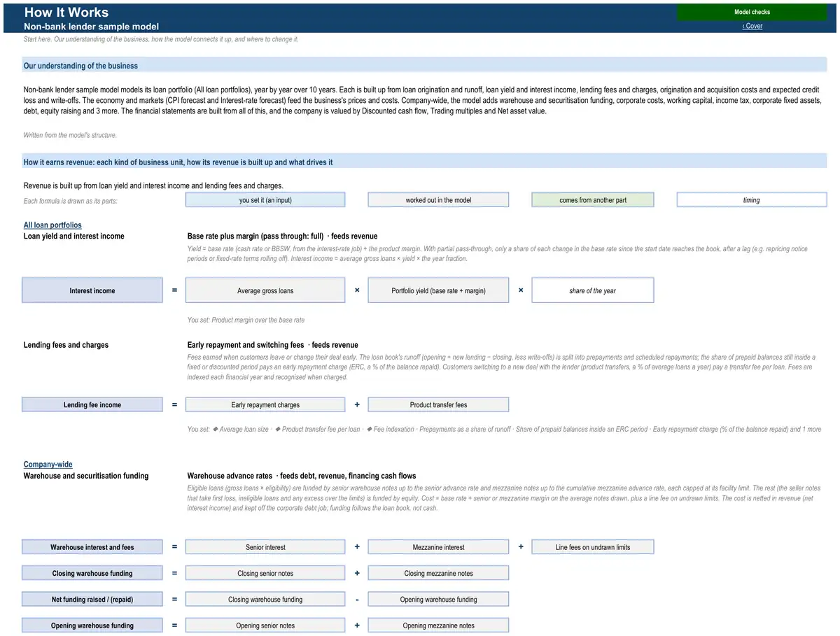Click the 'Loan yield and interest income' label
Image resolution: width=840 pixels, height=636 pixels.
74,236
